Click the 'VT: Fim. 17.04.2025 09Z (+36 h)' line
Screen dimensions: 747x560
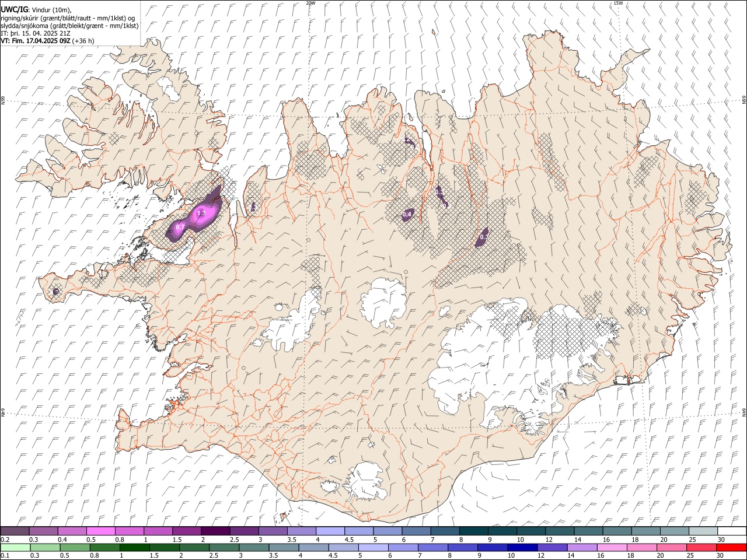click(48, 41)
